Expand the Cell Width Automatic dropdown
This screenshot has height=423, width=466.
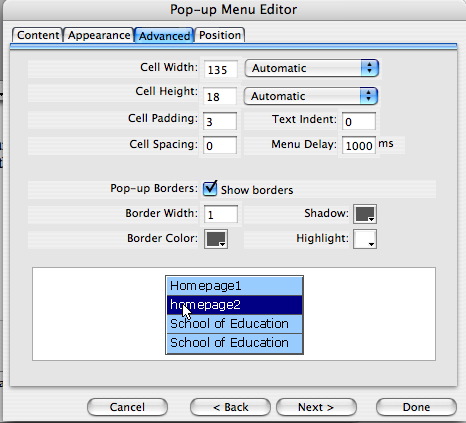tap(312, 68)
